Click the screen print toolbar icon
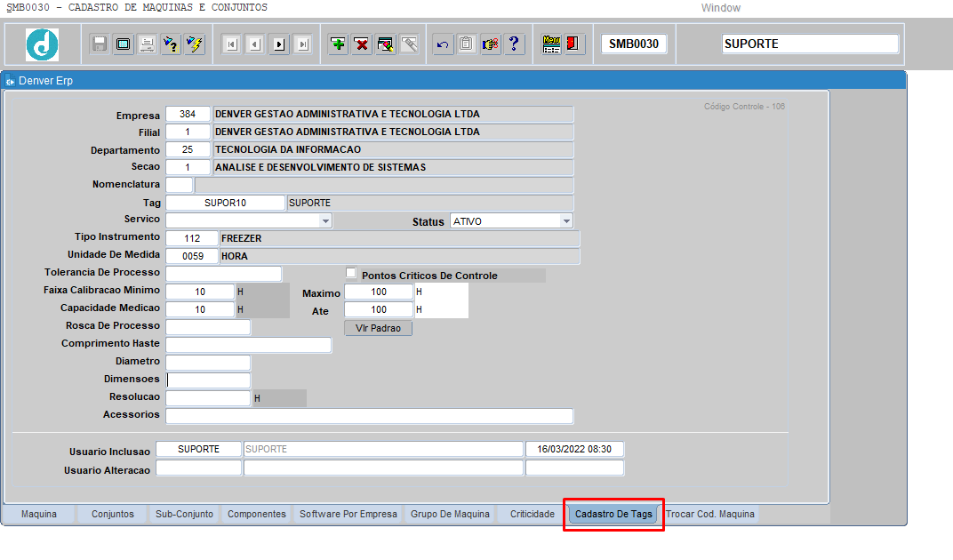This screenshot has height=560, width=953. click(x=124, y=44)
